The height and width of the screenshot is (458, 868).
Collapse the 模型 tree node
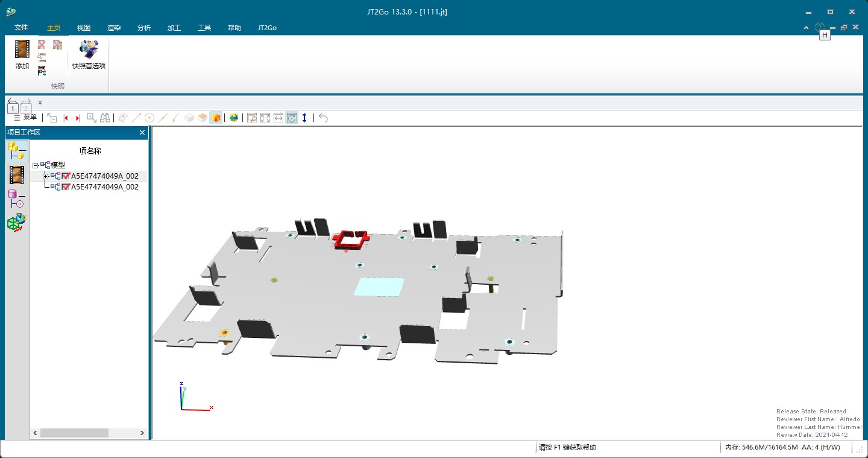pyautogui.click(x=36, y=165)
